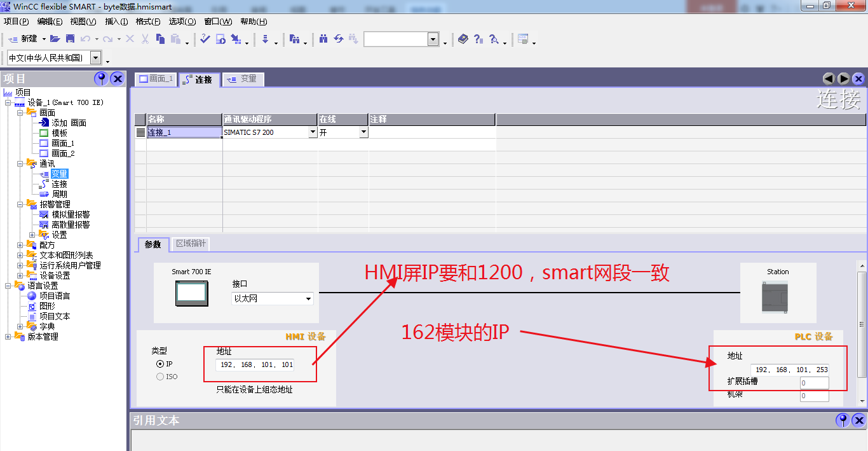Click the 新建 (New) toolbar button
This screenshot has height=451, width=868.
(22, 39)
